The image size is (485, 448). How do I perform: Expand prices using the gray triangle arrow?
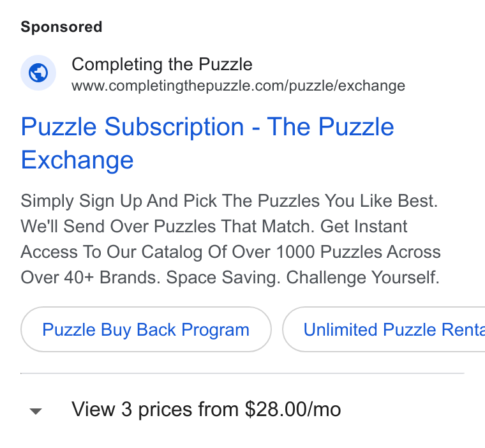pos(36,411)
